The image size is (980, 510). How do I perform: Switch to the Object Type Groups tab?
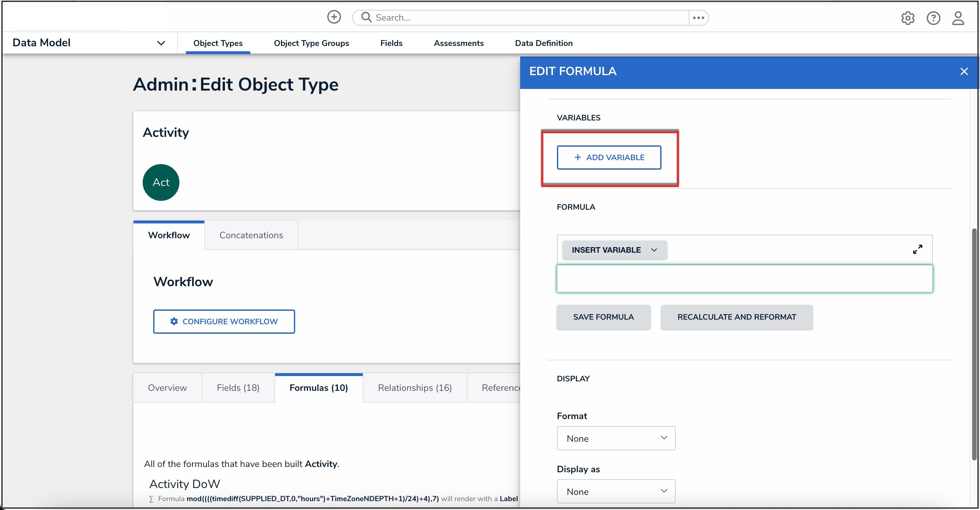[x=311, y=43]
